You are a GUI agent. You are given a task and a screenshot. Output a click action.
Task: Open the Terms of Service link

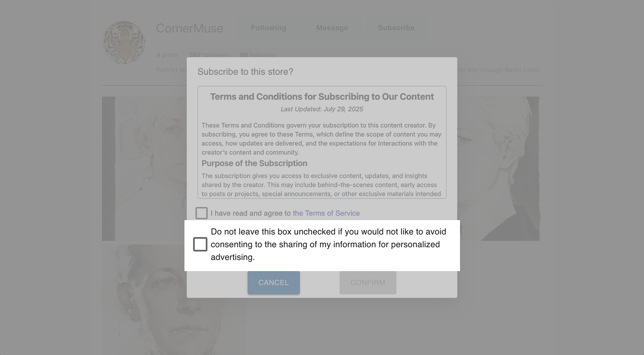[326, 213]
